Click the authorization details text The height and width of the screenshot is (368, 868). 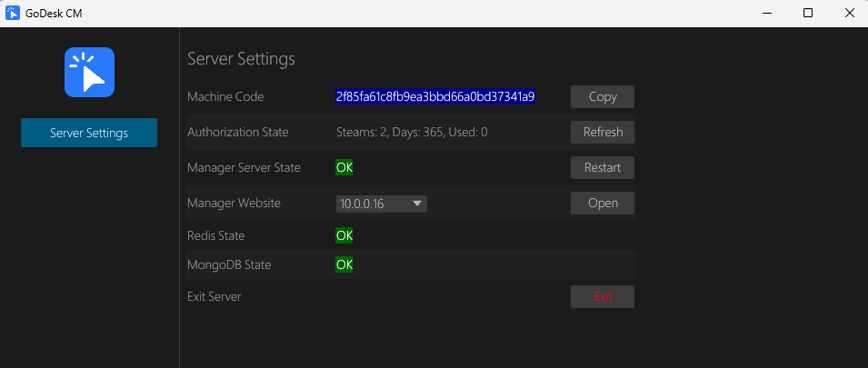(412, 132)
